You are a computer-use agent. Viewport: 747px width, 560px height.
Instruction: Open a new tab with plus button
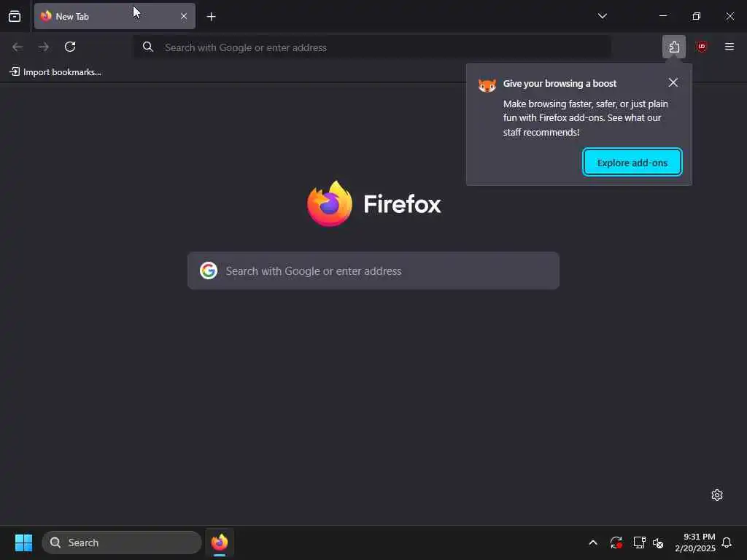click(211, 17)
